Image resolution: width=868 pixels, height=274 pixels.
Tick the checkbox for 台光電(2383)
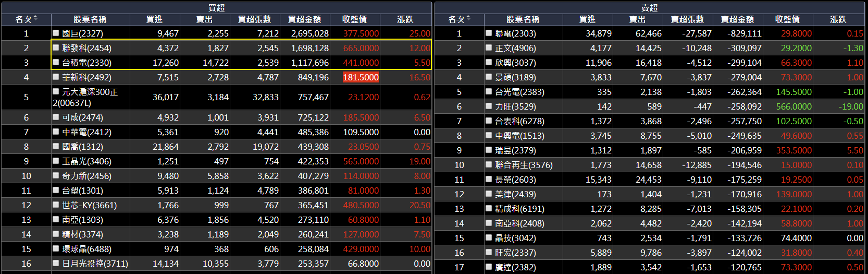(489, 91)
